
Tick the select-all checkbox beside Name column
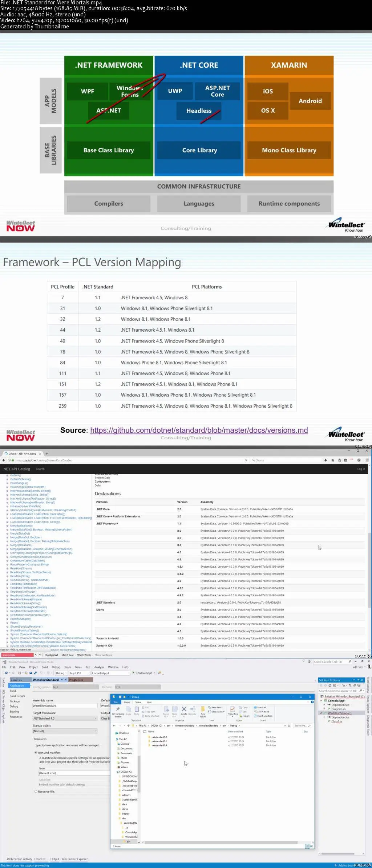[145, 731]
